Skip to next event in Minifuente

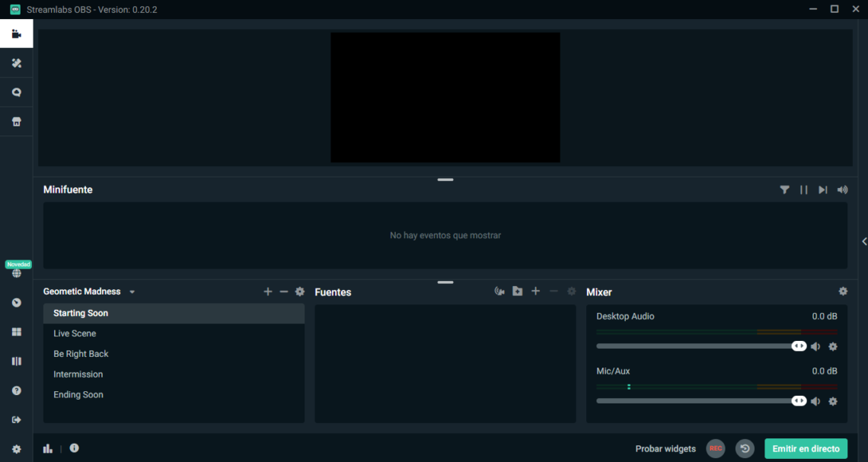point(822,190)
